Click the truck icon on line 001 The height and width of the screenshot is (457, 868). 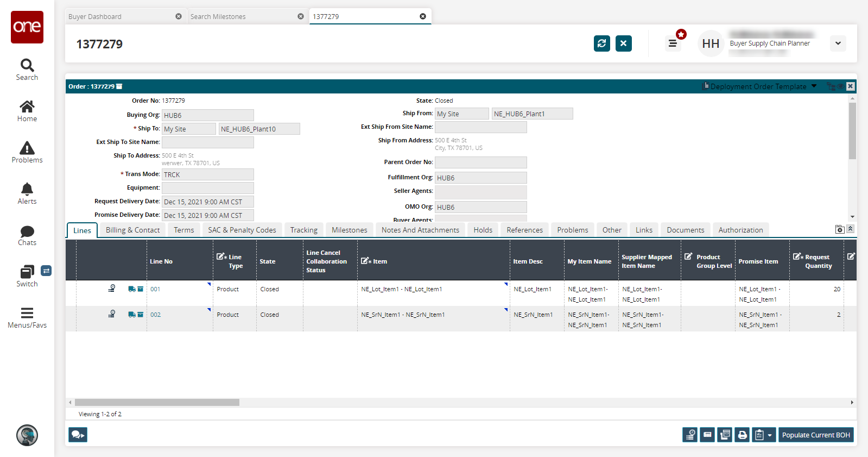pos(131,289)
